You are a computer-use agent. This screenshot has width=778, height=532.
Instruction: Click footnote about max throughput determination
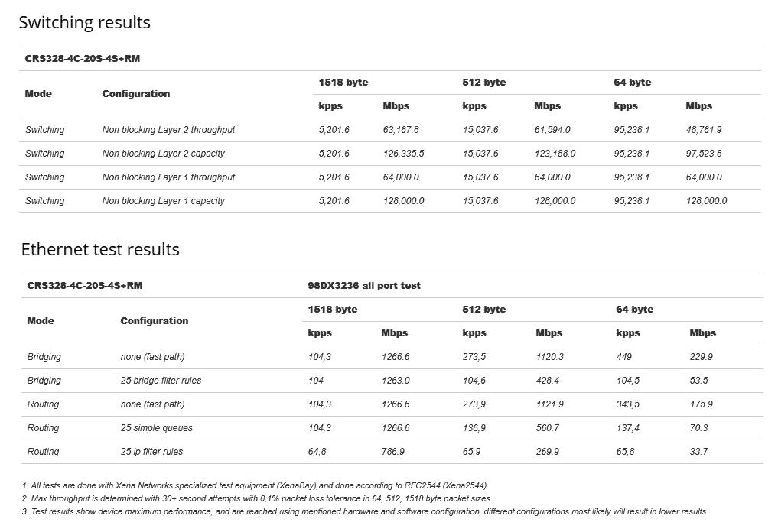256,499
